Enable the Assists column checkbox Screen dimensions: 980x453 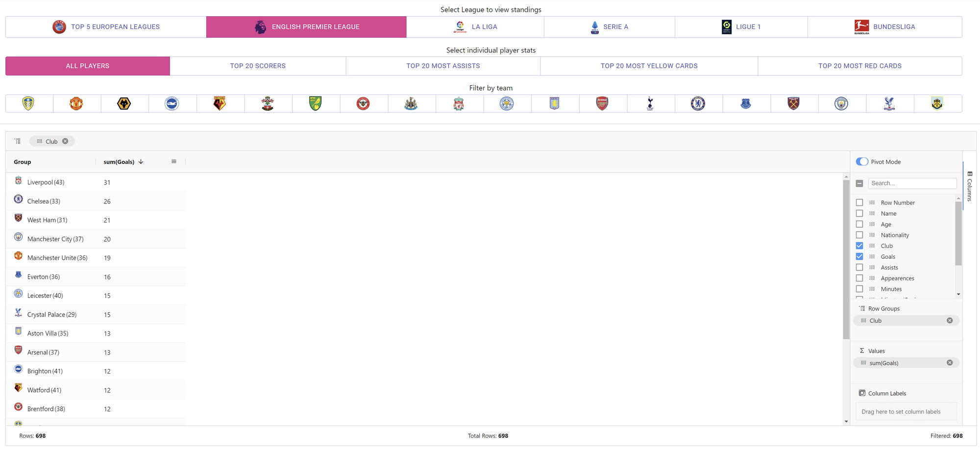click(x=859, y=267)
